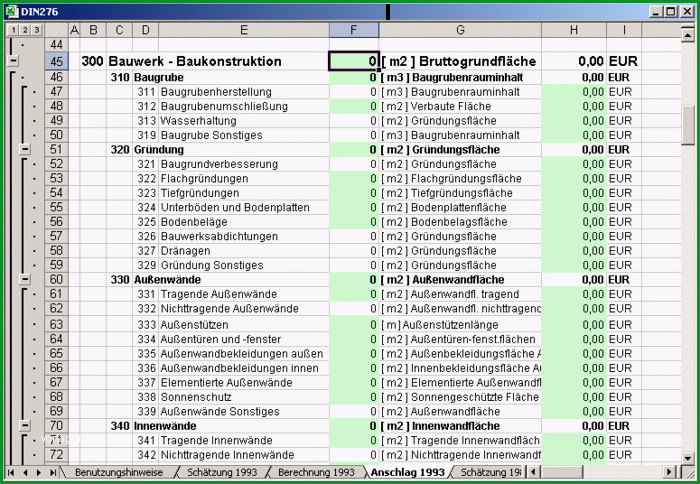Click 'Bodenbeläge' cell
Viewport: 700px width, 484px height.
[244, 222]
